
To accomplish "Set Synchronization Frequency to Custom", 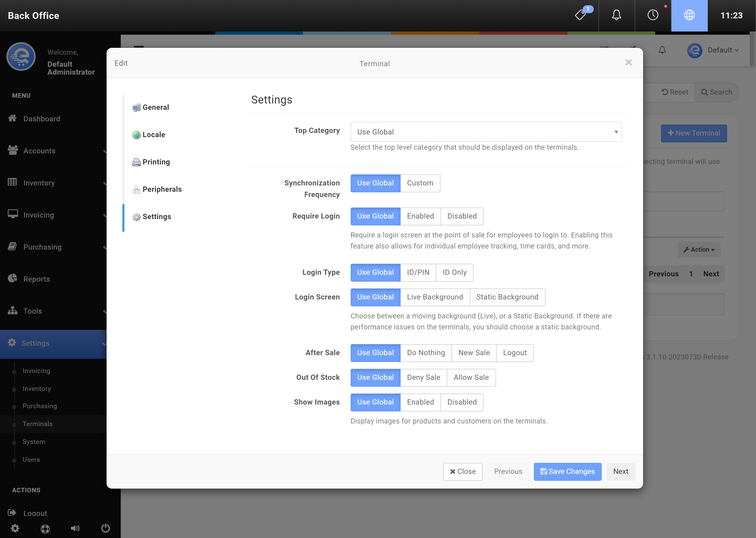I will point(420,183).
